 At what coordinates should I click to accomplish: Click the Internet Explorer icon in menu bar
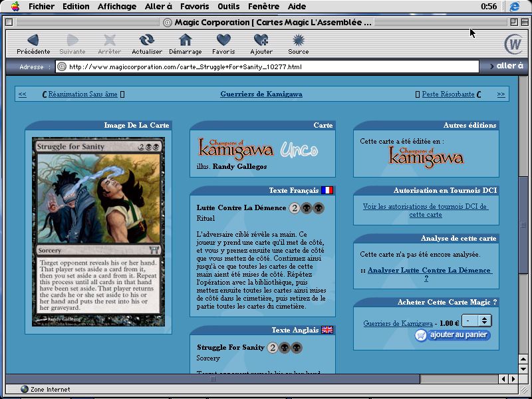click(514, 7)
